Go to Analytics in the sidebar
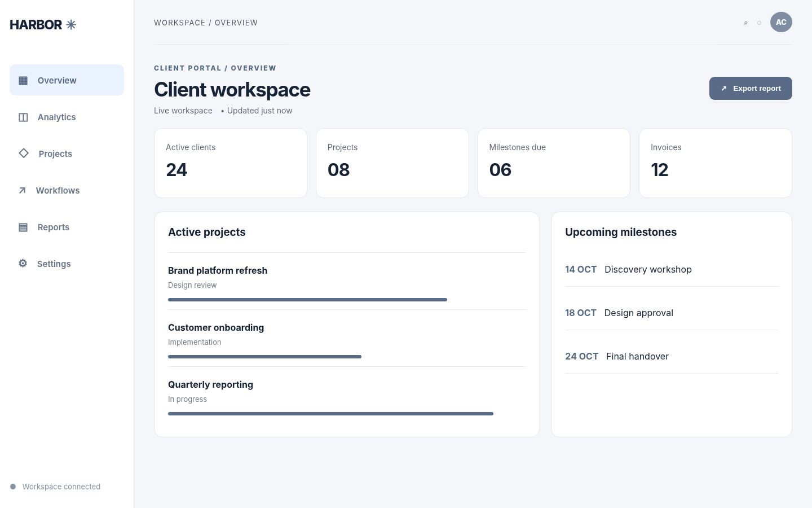This screenshot has height=508, width=812. tap(67, 117)
